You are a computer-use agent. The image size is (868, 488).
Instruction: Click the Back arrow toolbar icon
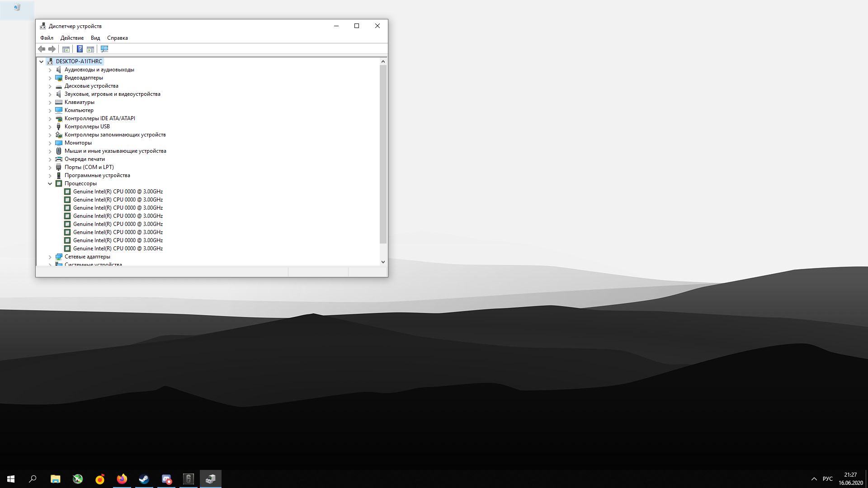click(42, 49)
